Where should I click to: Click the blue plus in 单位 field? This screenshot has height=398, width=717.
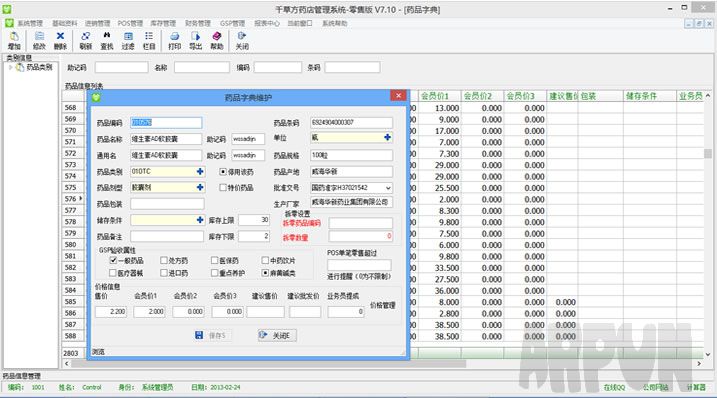coord(387,137)
